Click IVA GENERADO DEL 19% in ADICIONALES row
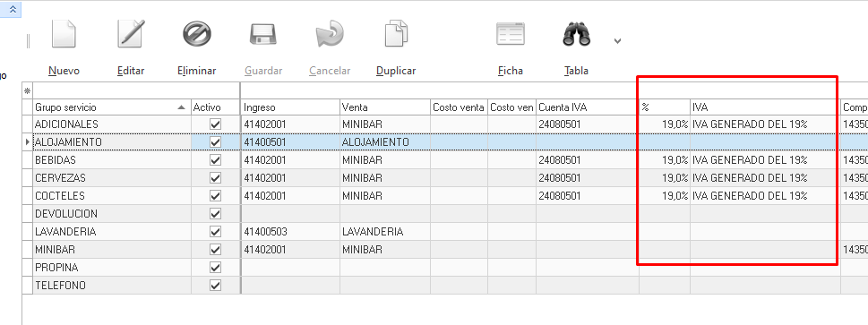The width and height of the screenshot is (868, 325). [x=765, y=124]
